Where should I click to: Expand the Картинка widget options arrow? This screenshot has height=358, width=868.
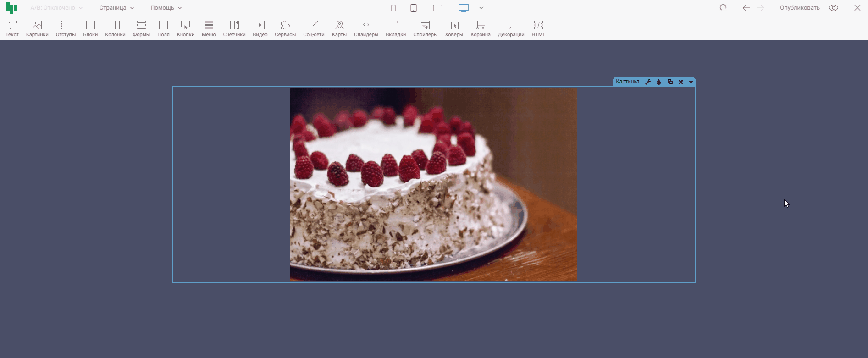tap(691, 82)
